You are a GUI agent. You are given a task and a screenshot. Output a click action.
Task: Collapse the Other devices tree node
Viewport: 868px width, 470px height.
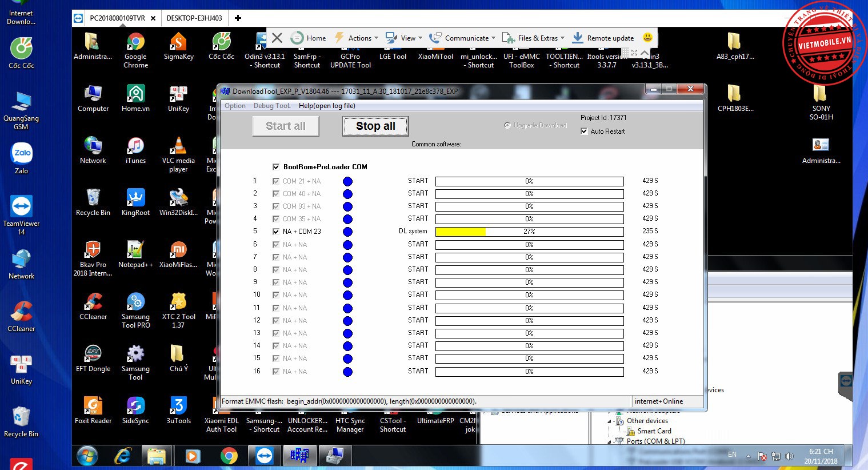coord(610,421)
